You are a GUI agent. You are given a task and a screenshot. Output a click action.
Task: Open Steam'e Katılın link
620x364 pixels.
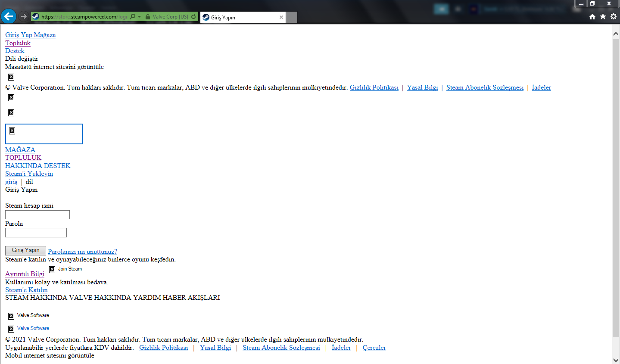click(x=26, y=290)
